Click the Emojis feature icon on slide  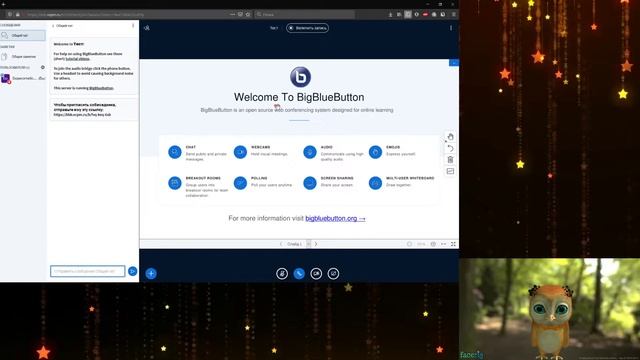pyautogui.click(x=375, y=152)
